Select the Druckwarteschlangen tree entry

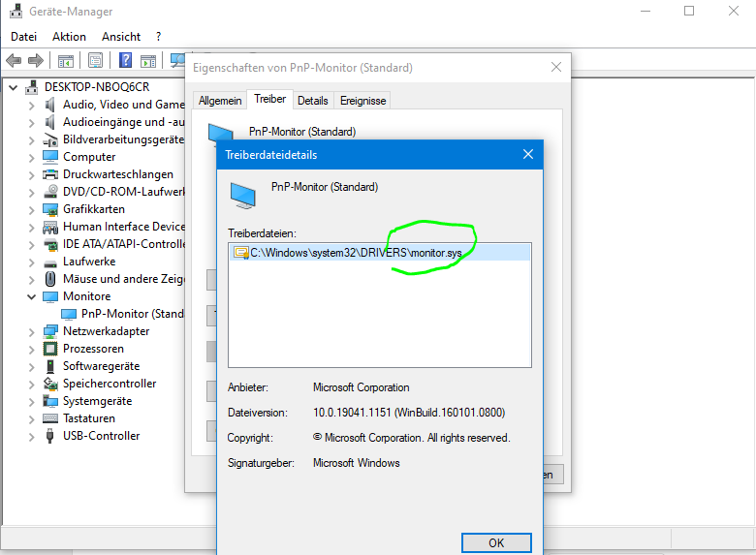(118, 174)
